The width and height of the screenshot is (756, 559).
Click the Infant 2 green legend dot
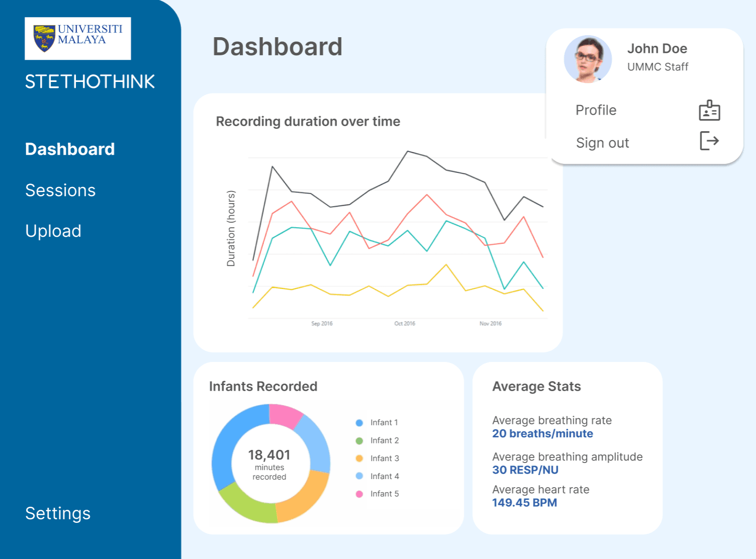pos(359,441)
